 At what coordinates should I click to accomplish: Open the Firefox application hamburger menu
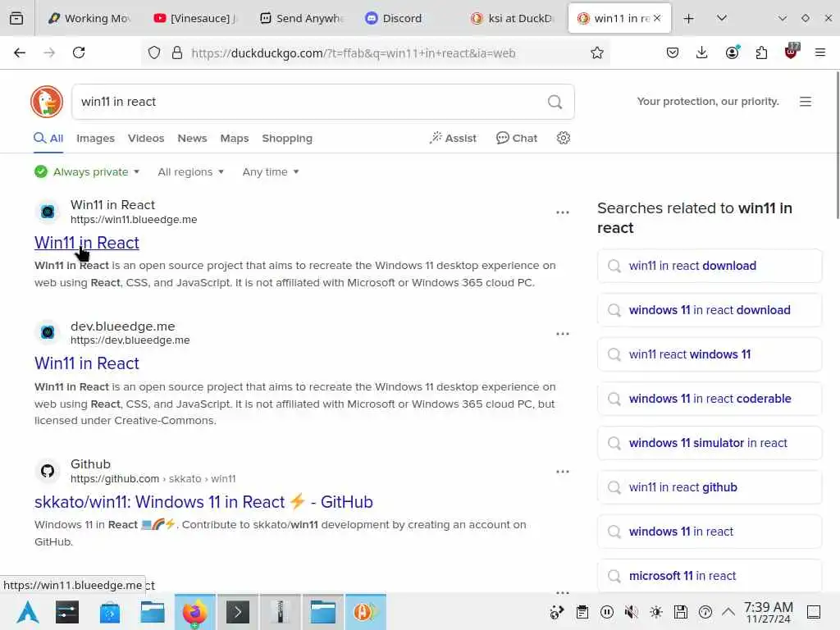point(820,52)
